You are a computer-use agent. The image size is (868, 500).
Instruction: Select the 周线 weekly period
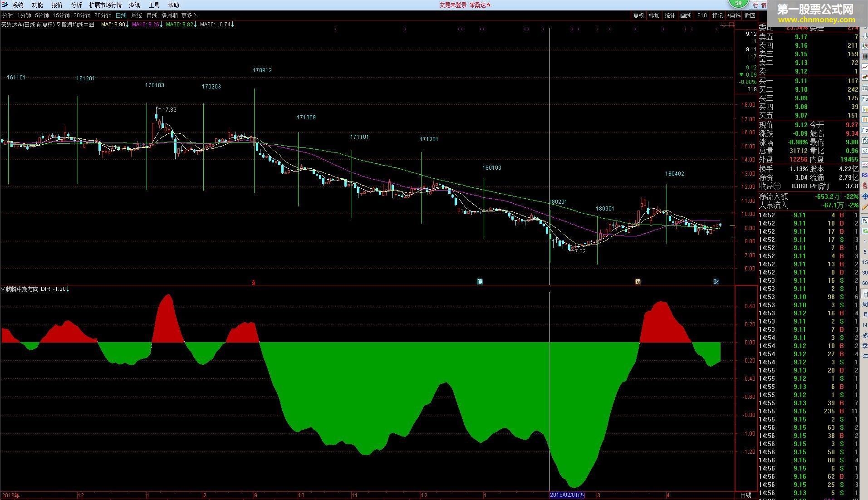coord(136,15)
